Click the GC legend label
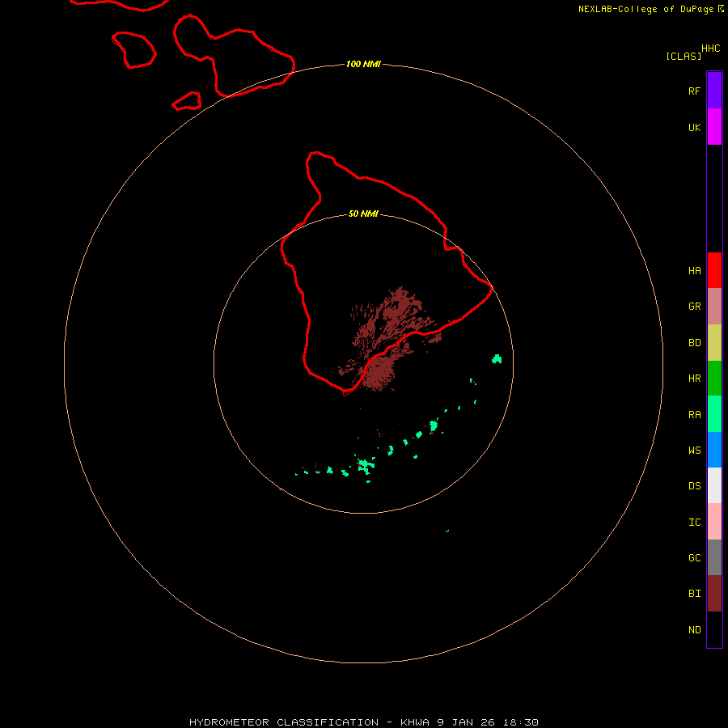The image size is (728, 728). pos(694,558)
